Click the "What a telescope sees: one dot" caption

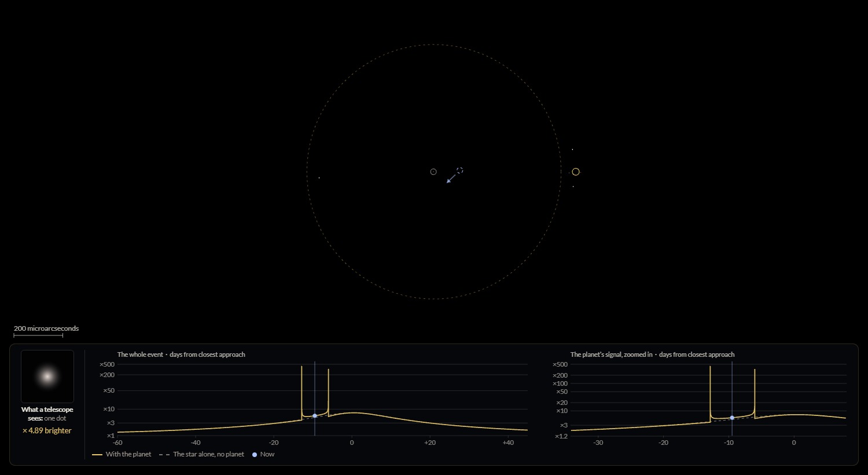(47, 414)
